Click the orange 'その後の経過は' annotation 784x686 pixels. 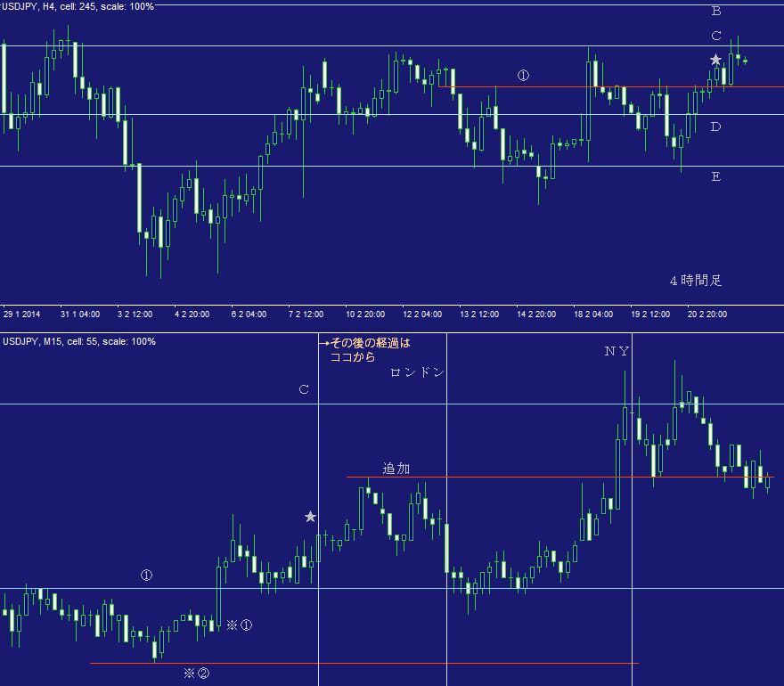371,343
